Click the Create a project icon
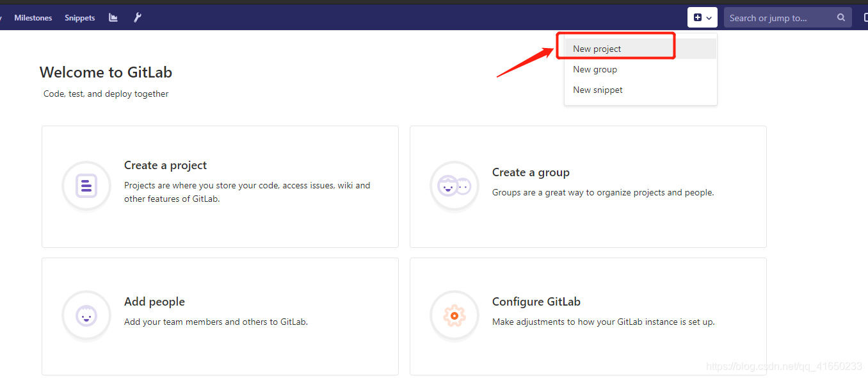Screen dimensions: 868x378 pos(86,186)
